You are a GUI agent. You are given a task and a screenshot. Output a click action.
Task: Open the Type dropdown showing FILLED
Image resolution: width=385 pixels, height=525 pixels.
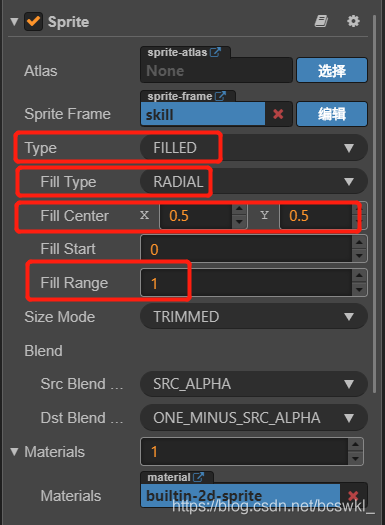coord(254,148)
